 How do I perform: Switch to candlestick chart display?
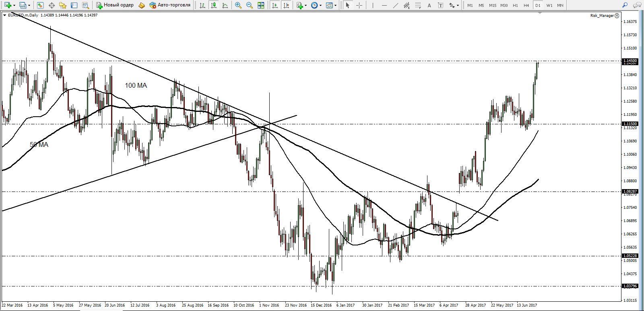[214, 5]
